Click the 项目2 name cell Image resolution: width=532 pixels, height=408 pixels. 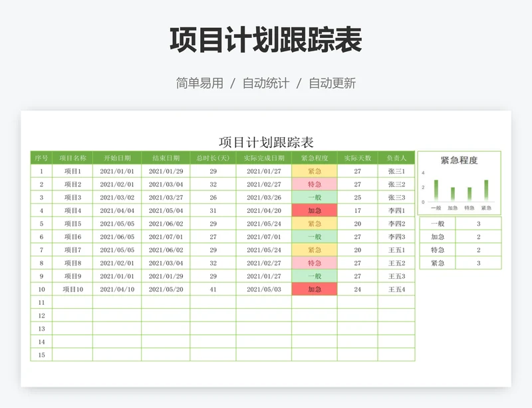click(x=72, y=184)
